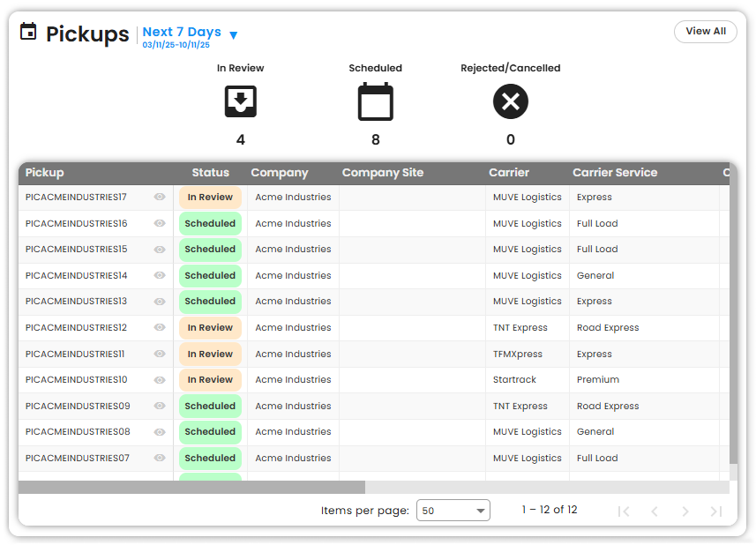Click the In Review badge for PICACMEINDUSTRIES10

[210, 380]
